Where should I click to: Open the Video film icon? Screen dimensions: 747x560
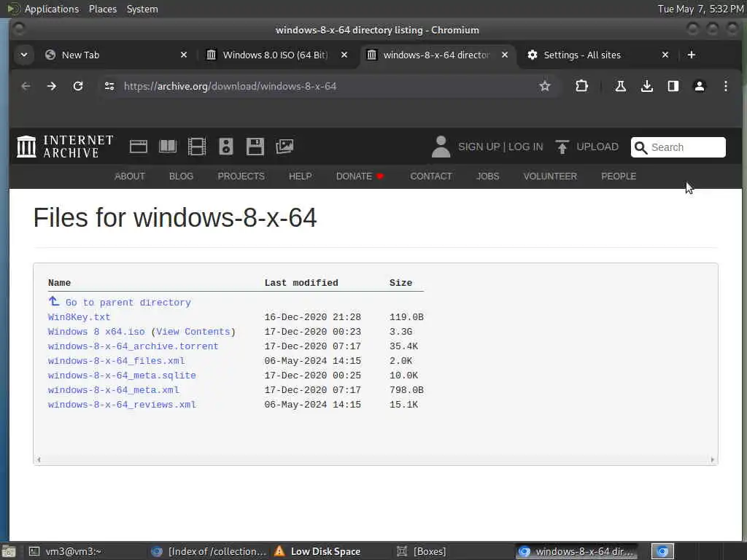[197, 147]
